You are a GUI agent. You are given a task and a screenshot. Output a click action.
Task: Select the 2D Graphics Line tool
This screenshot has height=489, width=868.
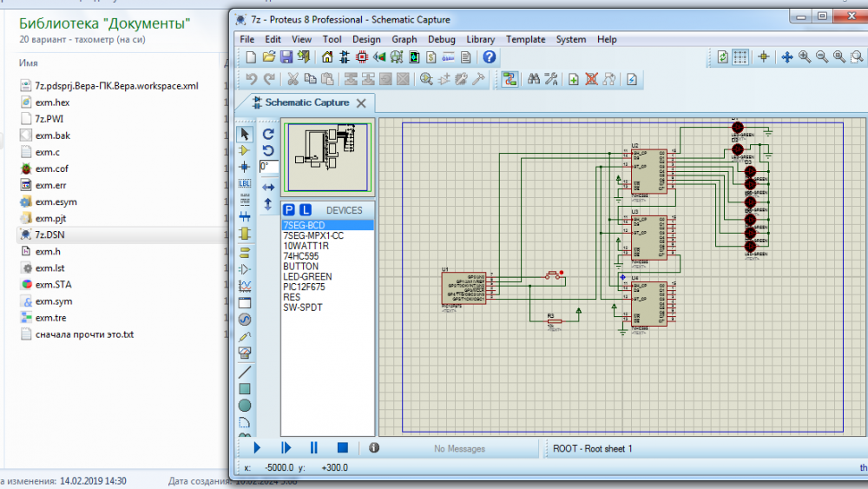pyautogui.click(x=245, y=372)
